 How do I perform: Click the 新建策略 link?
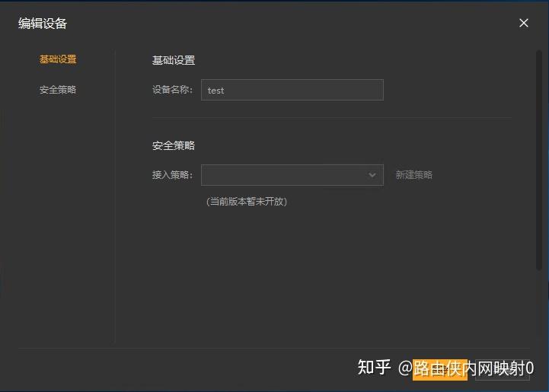click(413, 175)
